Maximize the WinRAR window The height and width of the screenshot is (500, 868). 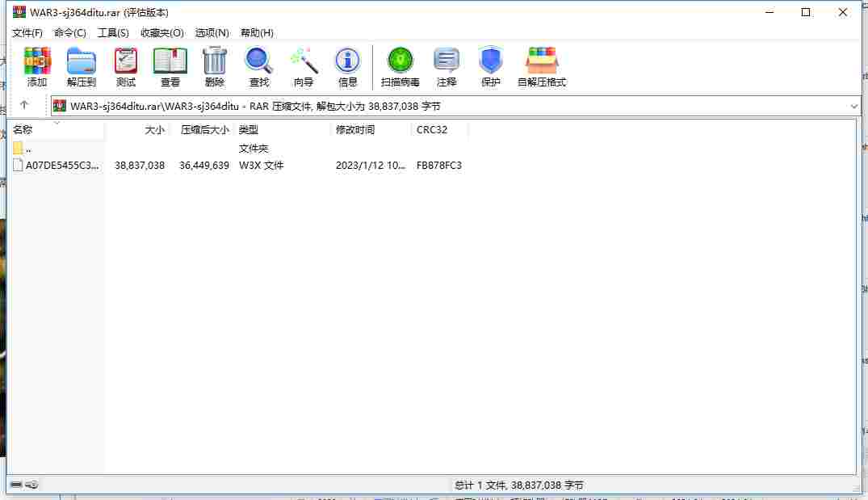806,12
